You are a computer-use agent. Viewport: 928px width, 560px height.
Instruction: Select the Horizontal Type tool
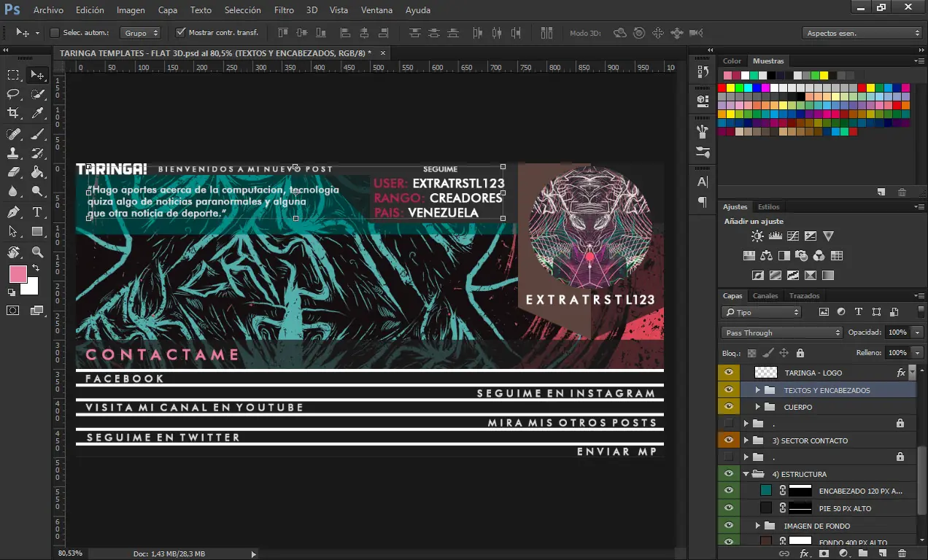click(x=37, y=212)
